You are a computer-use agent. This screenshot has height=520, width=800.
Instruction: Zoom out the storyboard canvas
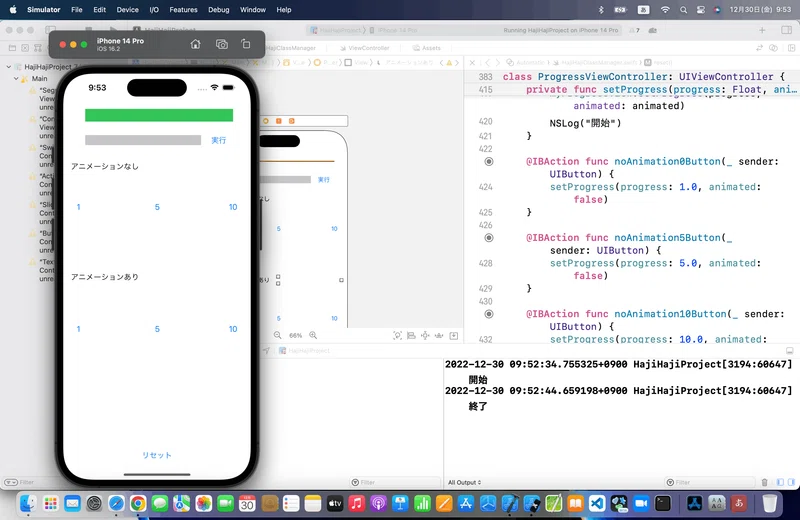pos(278,335)
